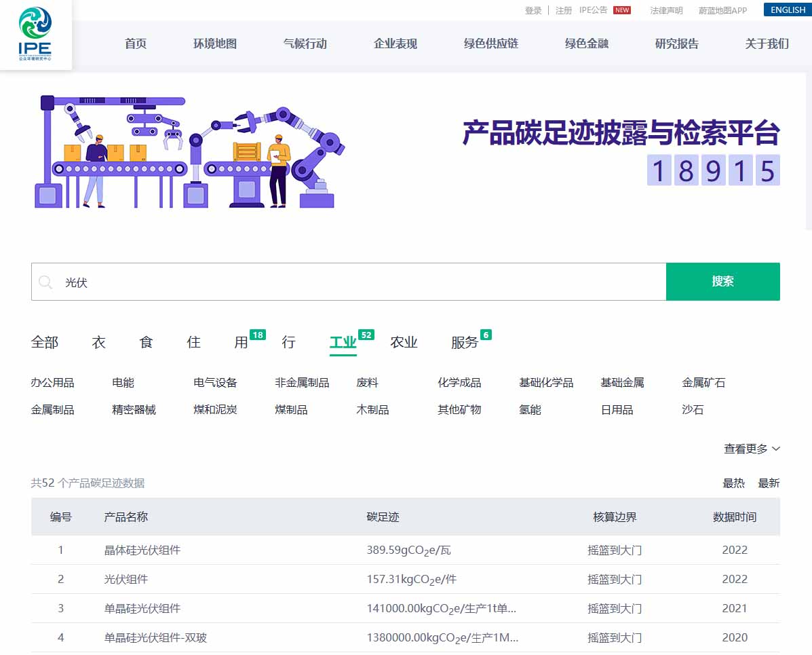The image size is (812, 655).
Task: Sort results by 最新
Action: pyautogui.click(x=769, y=483)
